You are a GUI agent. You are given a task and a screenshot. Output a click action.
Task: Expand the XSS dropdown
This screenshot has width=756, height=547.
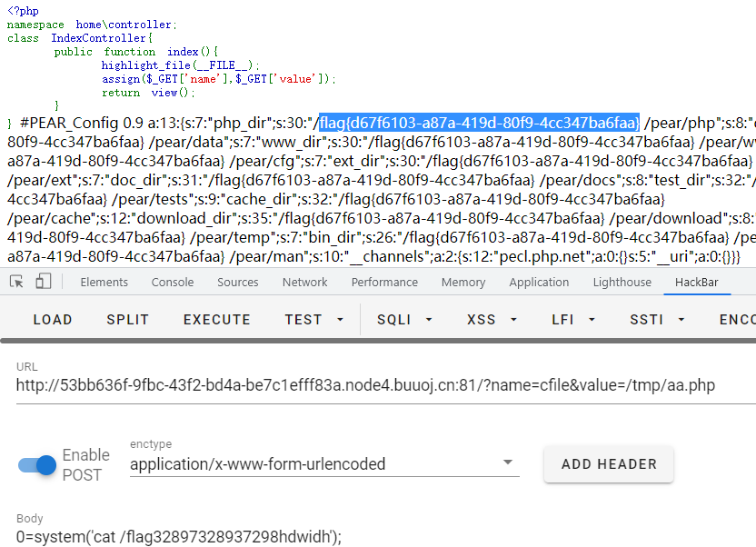[x=492, y=320]
